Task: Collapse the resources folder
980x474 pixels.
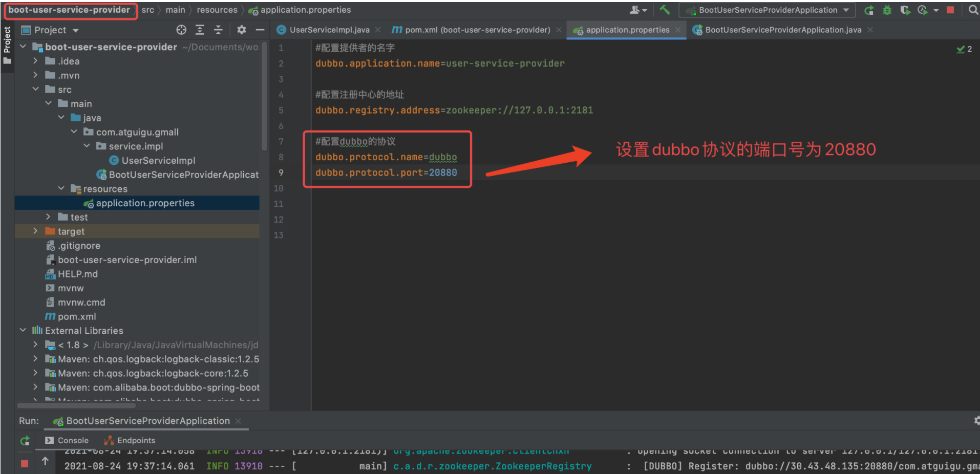Action: (61, 188)
